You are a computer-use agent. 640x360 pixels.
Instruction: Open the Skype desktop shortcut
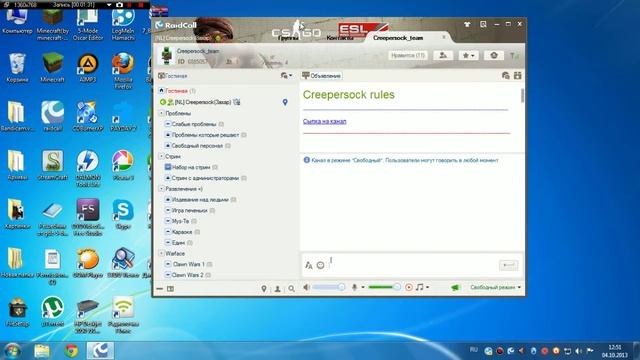point(123,214)
